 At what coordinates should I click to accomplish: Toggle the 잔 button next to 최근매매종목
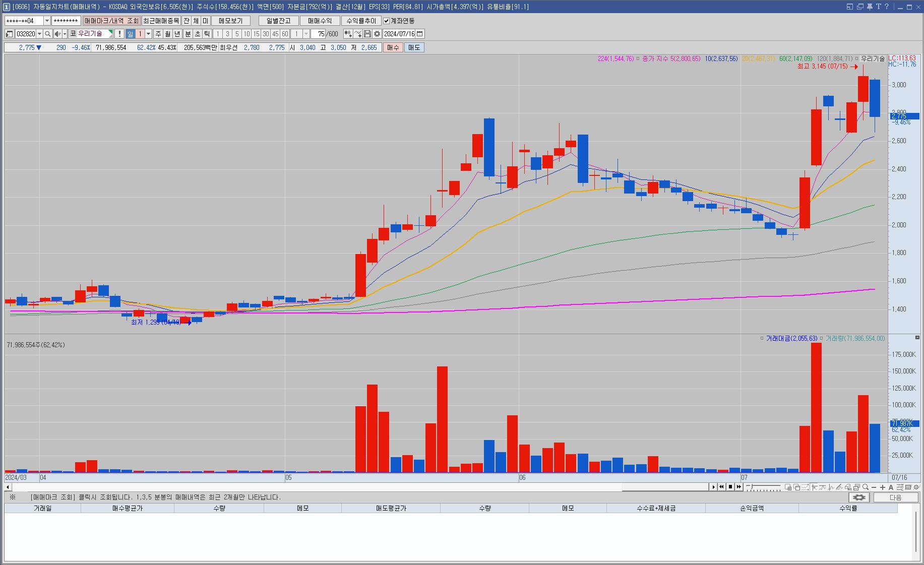pyautogui.click(x=187, y=21)
